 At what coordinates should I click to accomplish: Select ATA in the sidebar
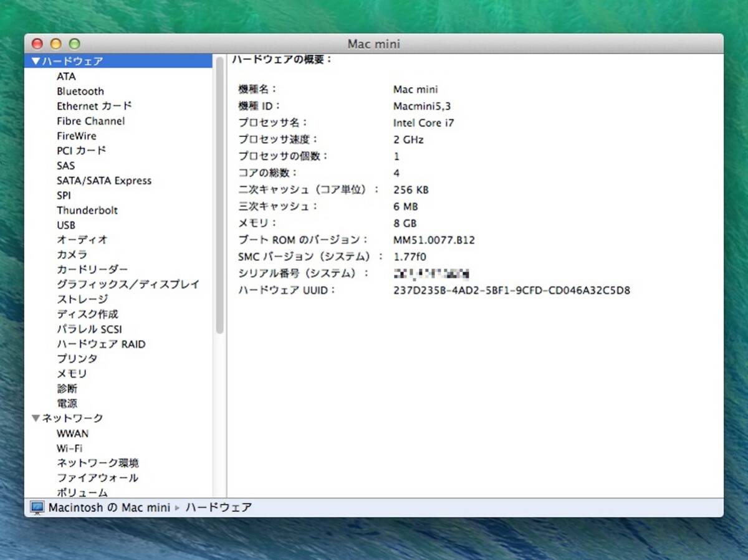click(66, 76)
